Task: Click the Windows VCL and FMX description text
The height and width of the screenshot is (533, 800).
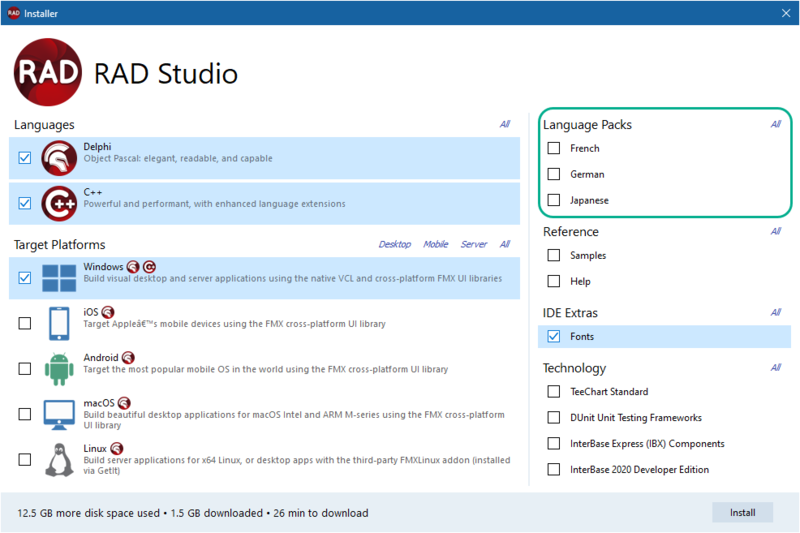Action: [x=293, y=278]
